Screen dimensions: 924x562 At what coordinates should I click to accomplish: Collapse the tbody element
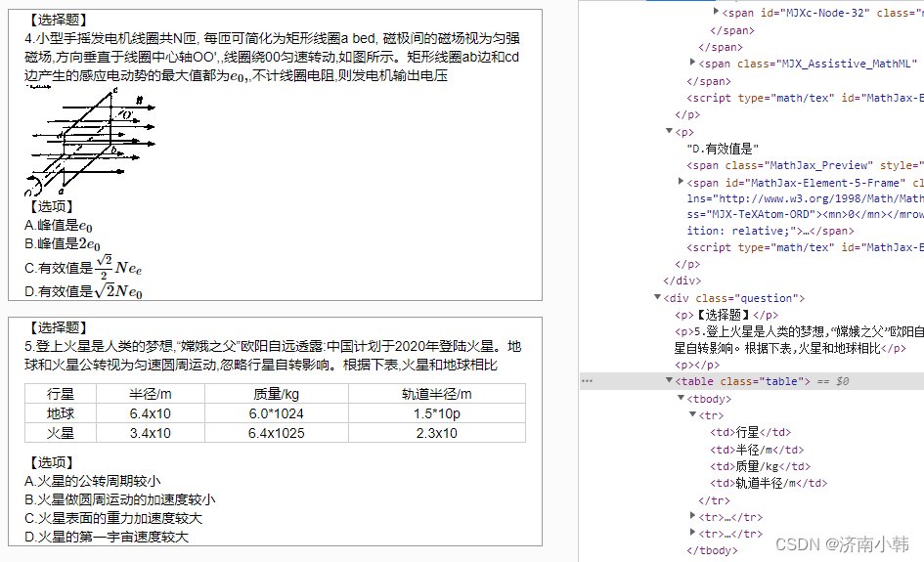[681, 398]
